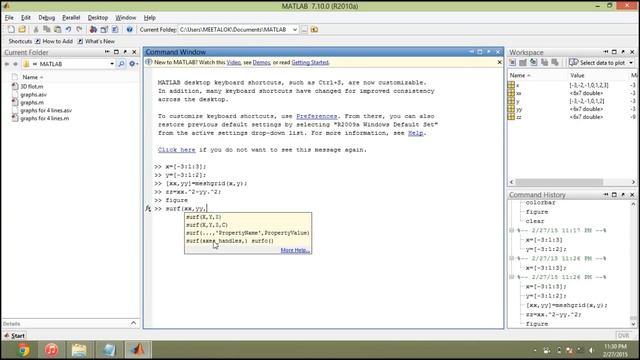Open the Debug menu

coord(47,18)
